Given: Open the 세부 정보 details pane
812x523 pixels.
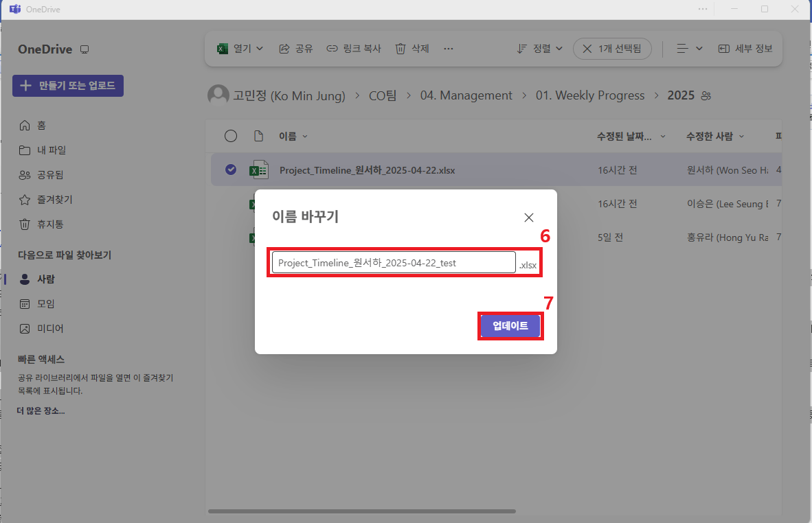Looking at the screenshot, I should click(745, 49).
